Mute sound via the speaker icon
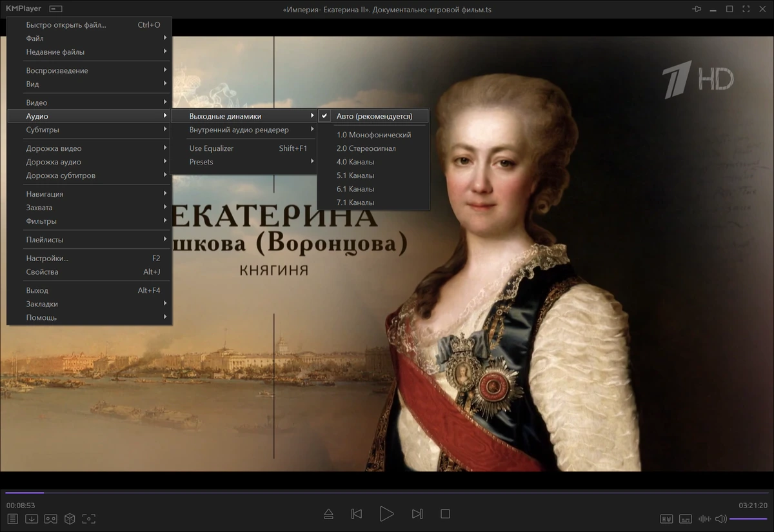 pyautogui.click(x=721, y=518)
